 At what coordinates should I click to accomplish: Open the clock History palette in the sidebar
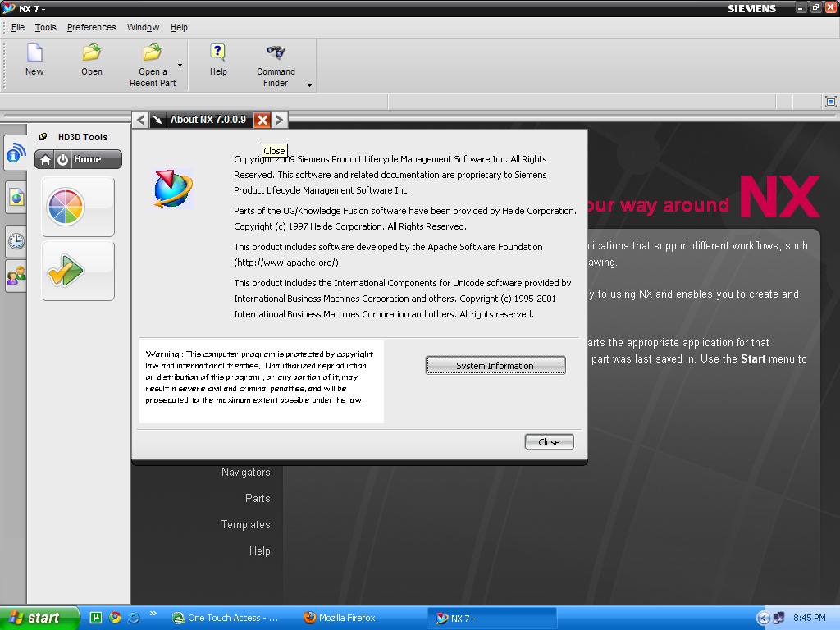(15, 240)
